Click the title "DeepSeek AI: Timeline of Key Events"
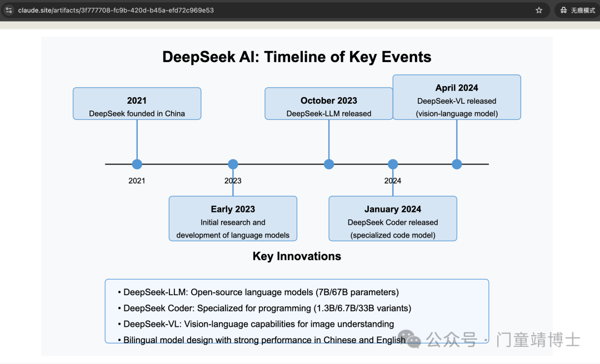The width and height of the screenshot is (600, 364). point(297,57)
